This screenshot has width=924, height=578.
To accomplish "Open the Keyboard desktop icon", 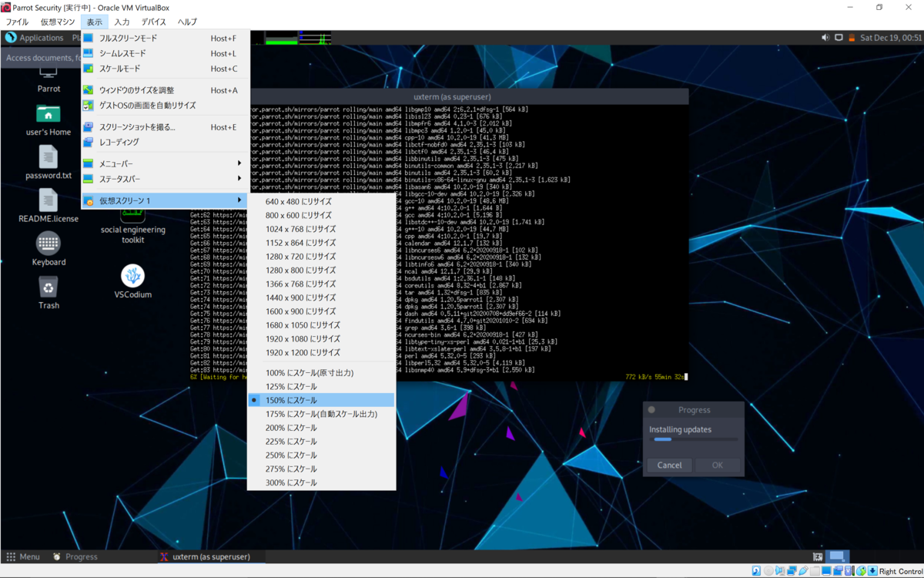I will pos(49,244).
